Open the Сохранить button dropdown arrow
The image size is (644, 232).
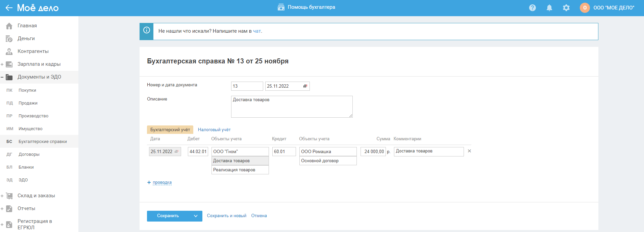tap(196, 216)
